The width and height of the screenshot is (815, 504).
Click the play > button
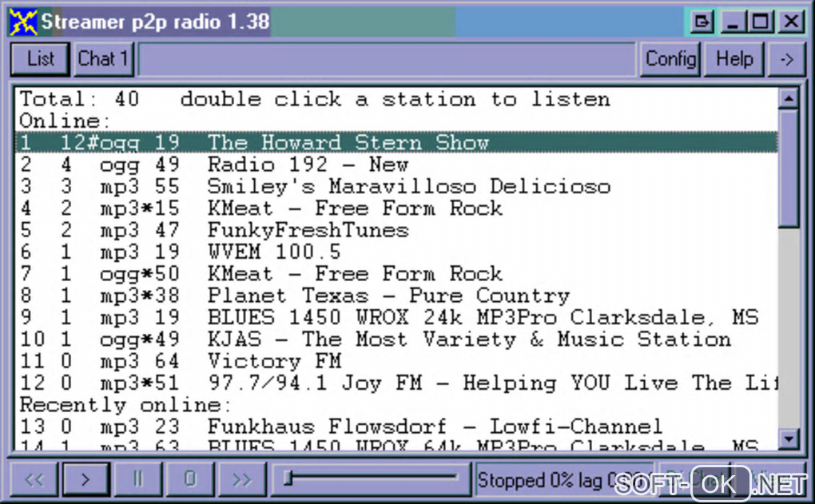pos(85,478)
